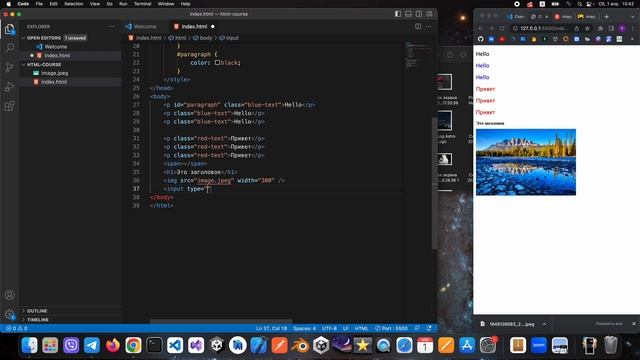Collapse the HTML-COURSE folder section
Viewport: 640px width, 360px height.
point(44,64)
